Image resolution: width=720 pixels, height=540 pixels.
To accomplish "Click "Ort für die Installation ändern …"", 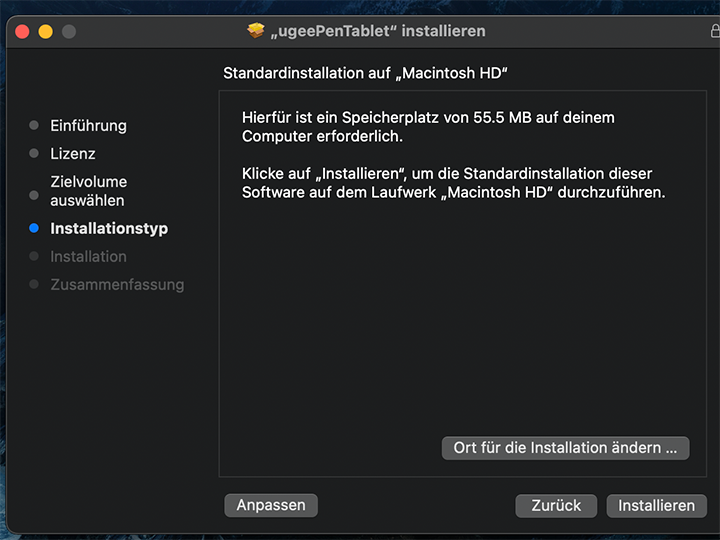I will tap(565, 448).
